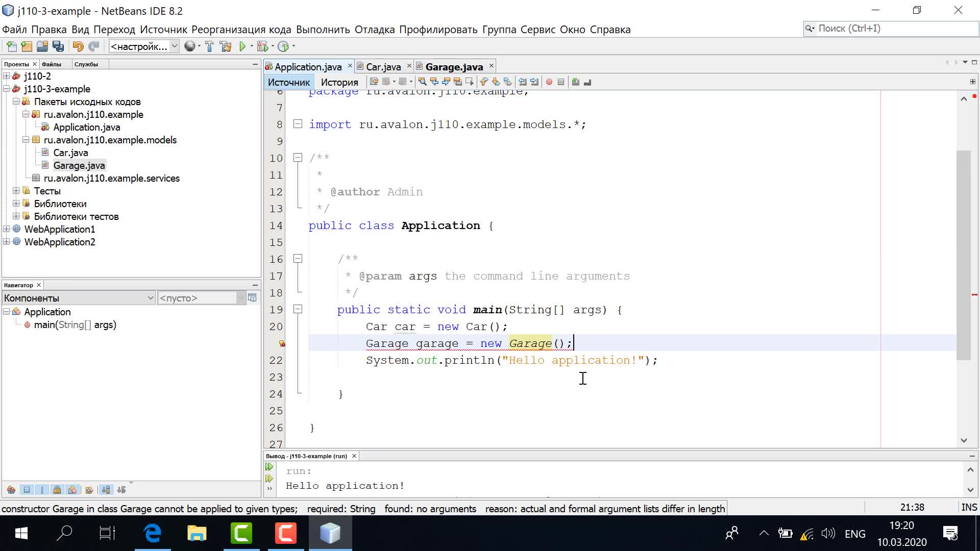Expand the j110-2 project node
Image resolution: width=980 pixels, height=551 pixels.
pos(7,76)
